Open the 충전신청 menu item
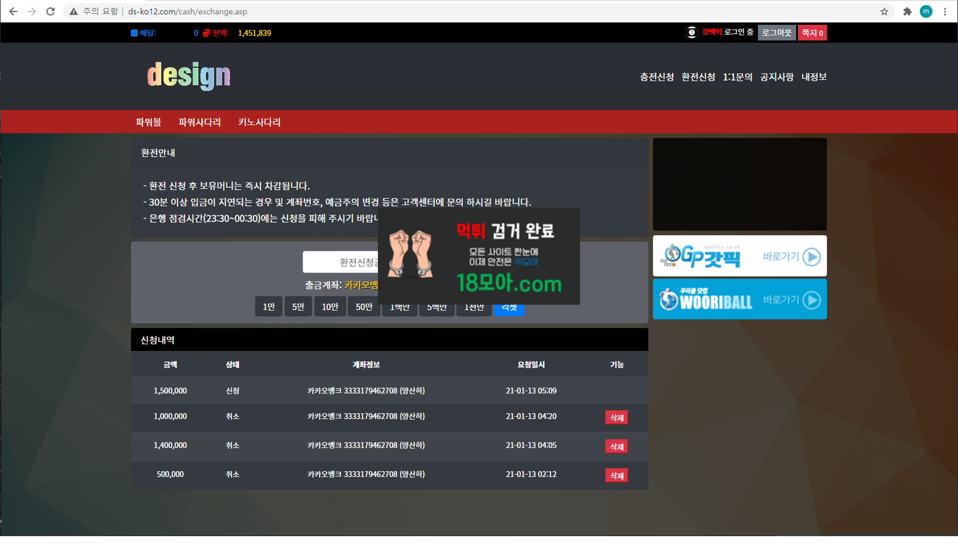The image size is (958, 560). point(656,77)
